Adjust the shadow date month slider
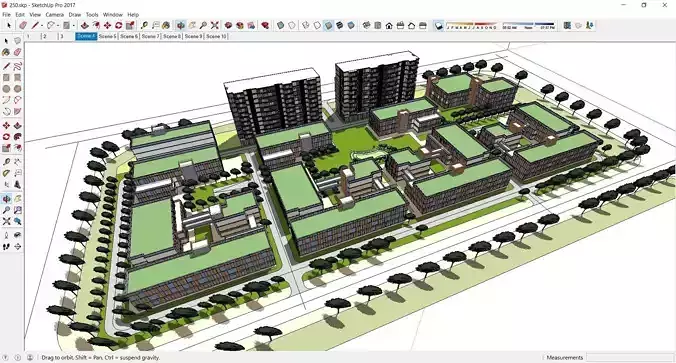The width and height of the screenshot is (676, 363). (471, 25)
